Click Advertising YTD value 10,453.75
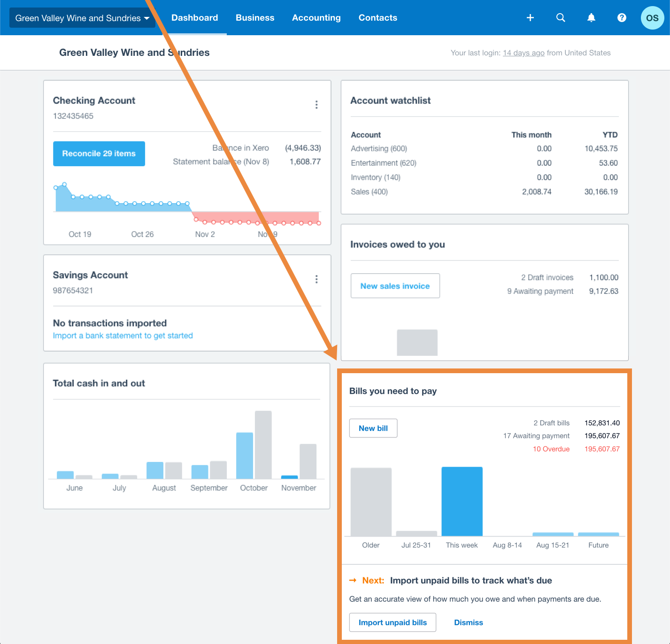Screen dimensions: 670x644 pos(601,149)
